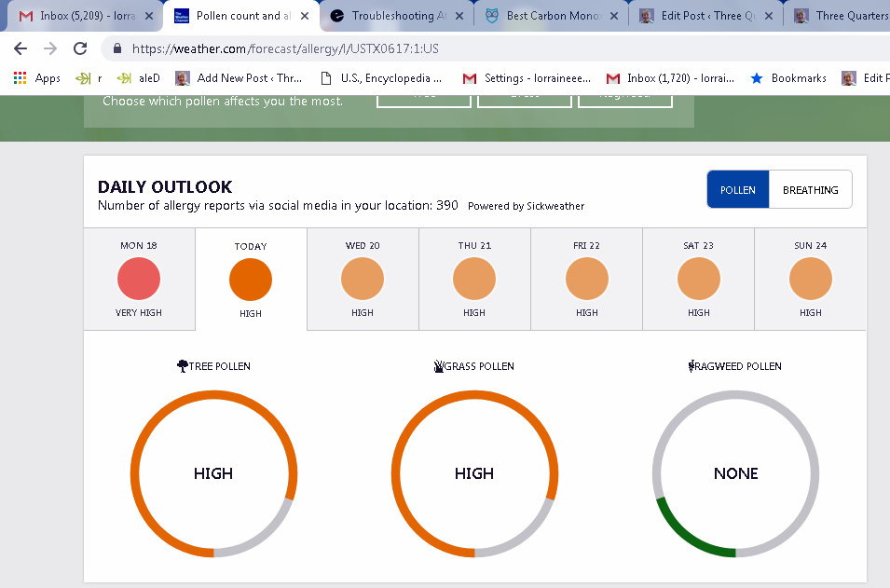Image resolution: width=890 pixels, height=588 pixels.
Task: Select the MON 18 very high day
Action: point(139,279)
